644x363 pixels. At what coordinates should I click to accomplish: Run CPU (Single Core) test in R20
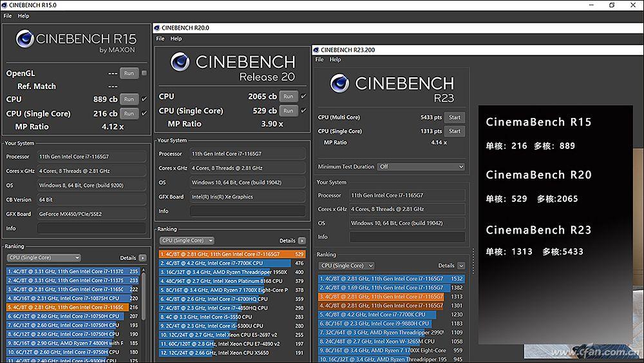coord(289,111)
